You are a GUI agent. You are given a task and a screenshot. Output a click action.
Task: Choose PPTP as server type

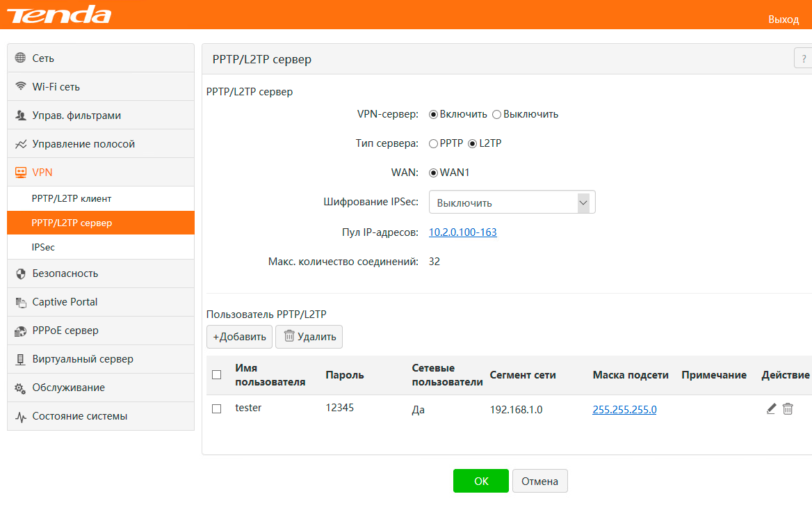[433, 143]
